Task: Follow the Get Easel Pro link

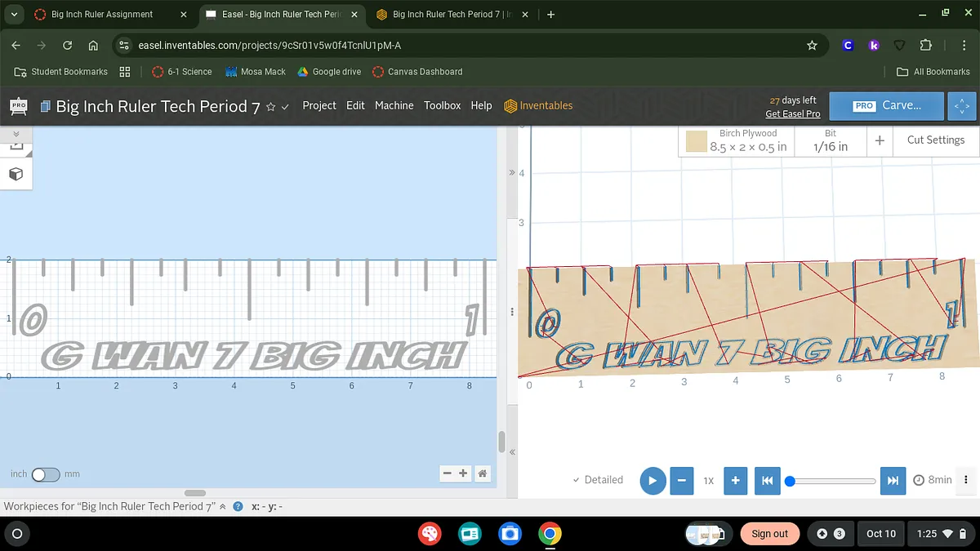Action: [x=792, y=114]
